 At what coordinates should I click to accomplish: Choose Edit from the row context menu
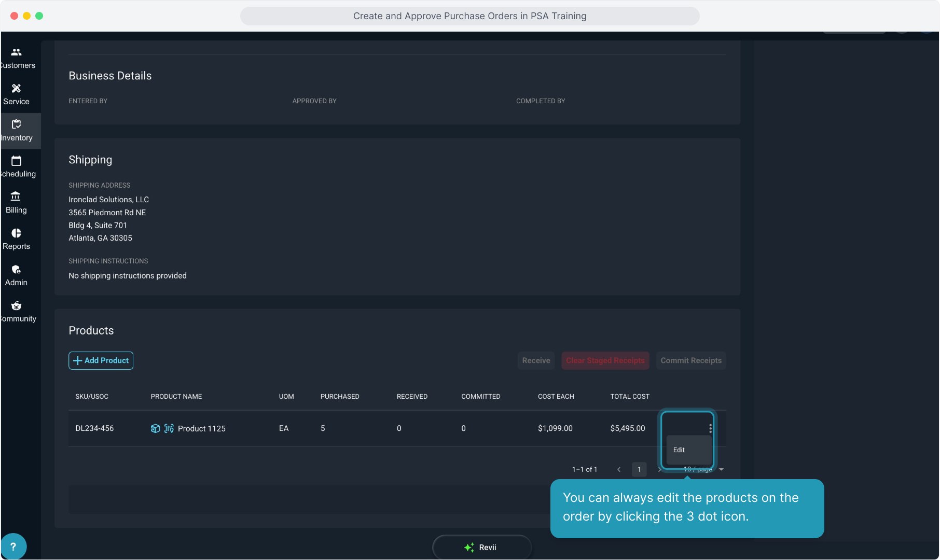coord(679,450)
